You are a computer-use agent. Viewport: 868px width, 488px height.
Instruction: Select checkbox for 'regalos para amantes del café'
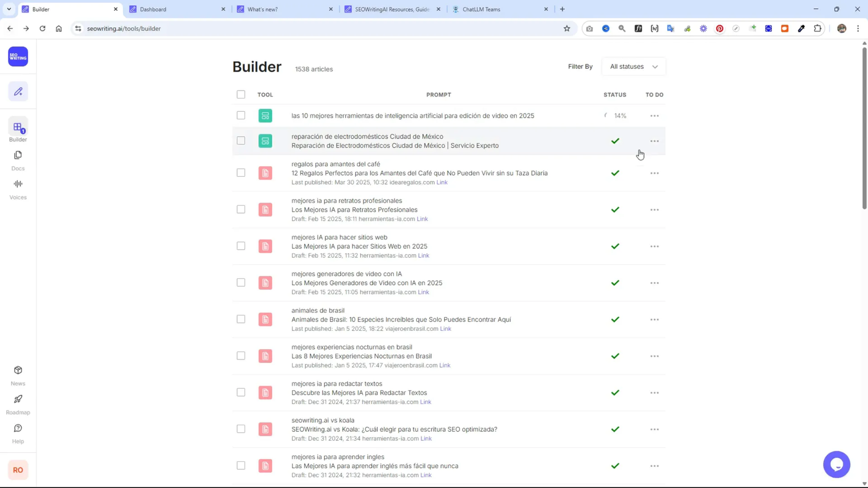[240, 173]
